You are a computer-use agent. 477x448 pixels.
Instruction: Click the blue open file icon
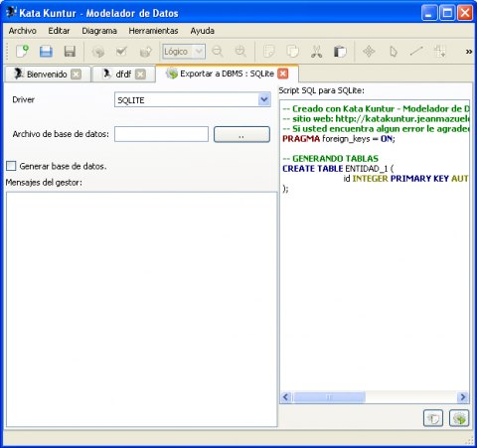click(x=46, y=52)
